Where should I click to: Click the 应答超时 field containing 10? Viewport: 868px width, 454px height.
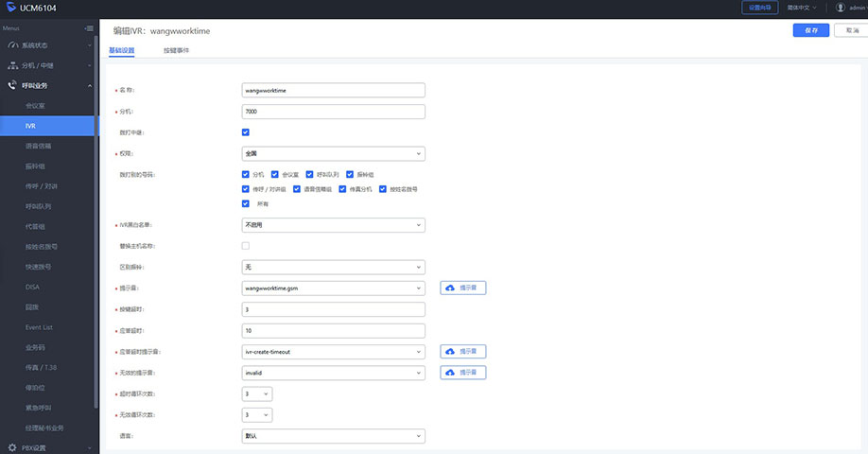(333, 330)
